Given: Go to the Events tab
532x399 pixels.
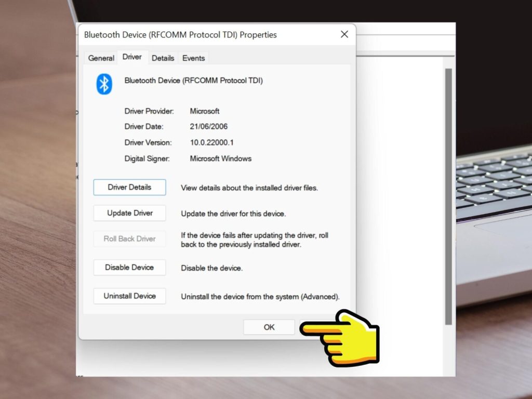Looking at the screenshot, I should pos(193,58).
